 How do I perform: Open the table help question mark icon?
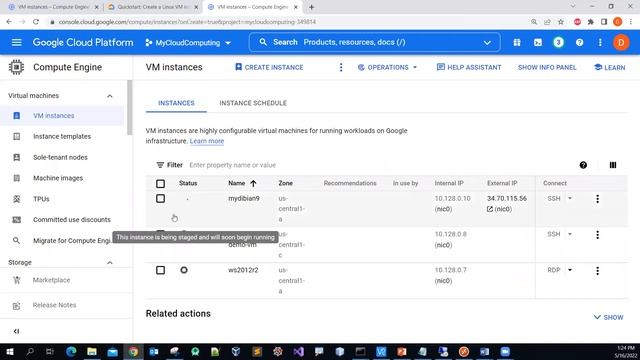click(583, 165)
